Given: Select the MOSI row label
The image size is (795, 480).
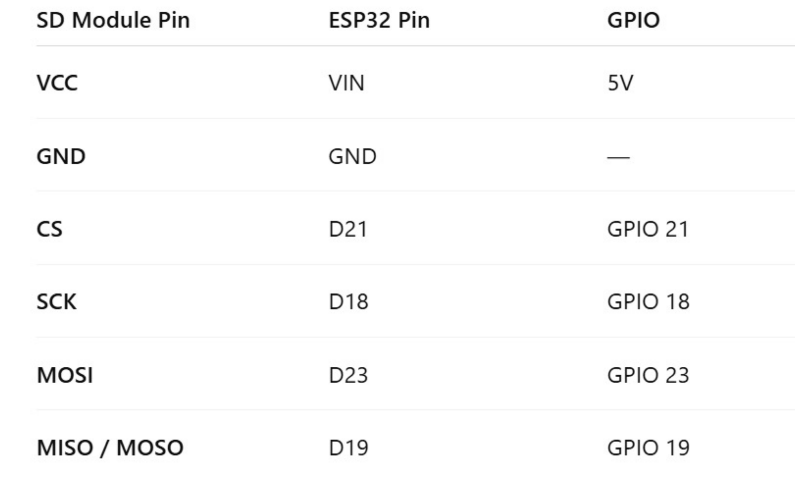Looking at the screenshot, I should click(x=65, y=375).
